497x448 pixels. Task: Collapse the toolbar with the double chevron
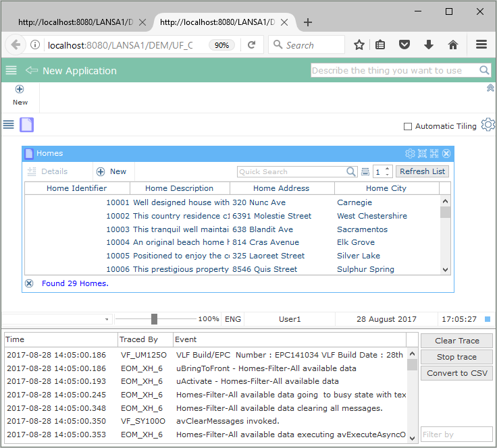click(x=490, y=88)
